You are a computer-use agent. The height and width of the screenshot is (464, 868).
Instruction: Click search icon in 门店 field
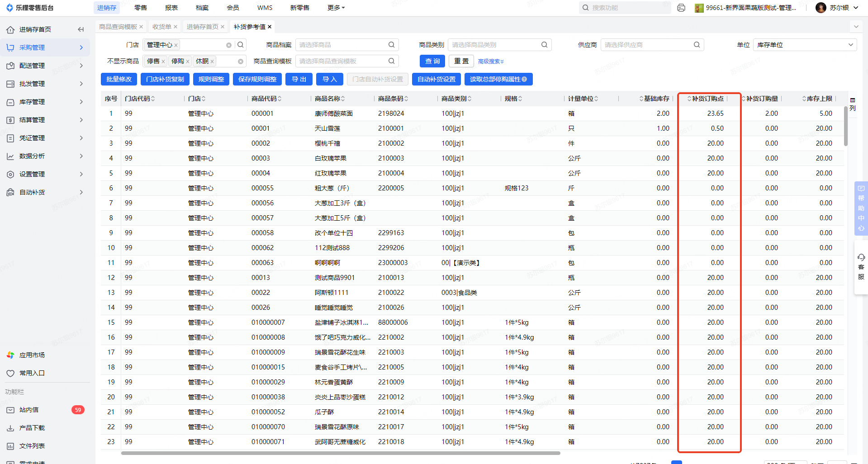(x=241, y=45)
